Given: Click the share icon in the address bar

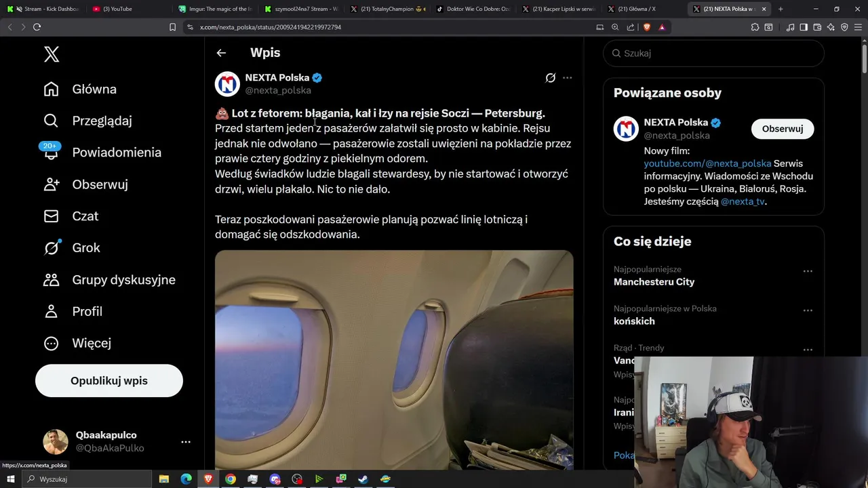Looking at the screenshot, I should coord(631,27).
